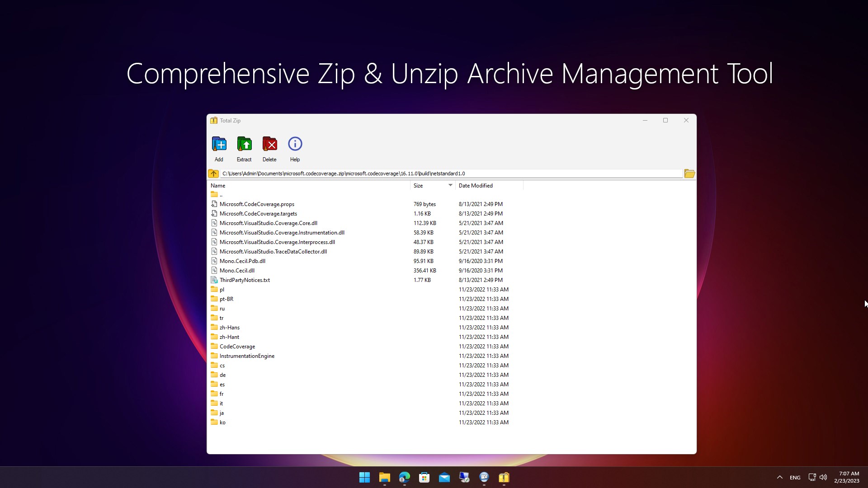Screen dimensions: 868x488
Task: Extract the archive contents
Action: tap(244, 148)
